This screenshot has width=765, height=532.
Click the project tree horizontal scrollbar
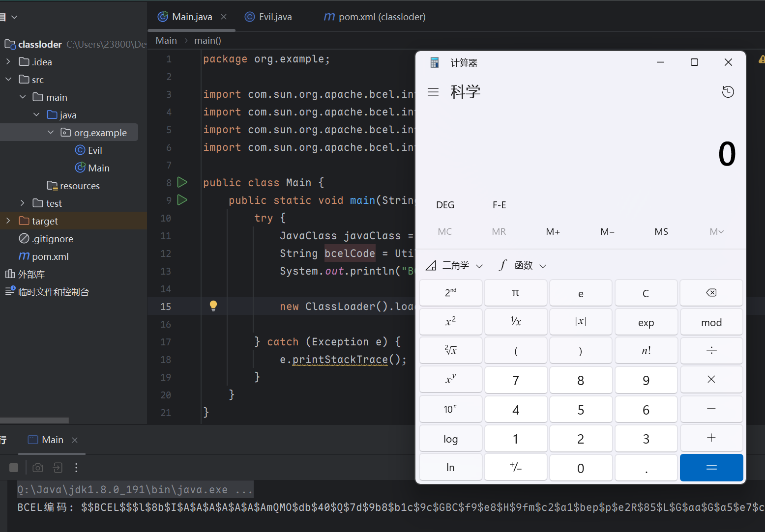click(x=34, y=420)
